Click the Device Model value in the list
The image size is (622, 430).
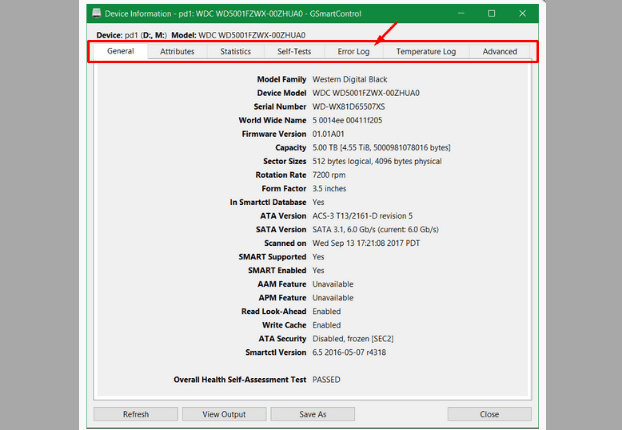tap(366, 93)
